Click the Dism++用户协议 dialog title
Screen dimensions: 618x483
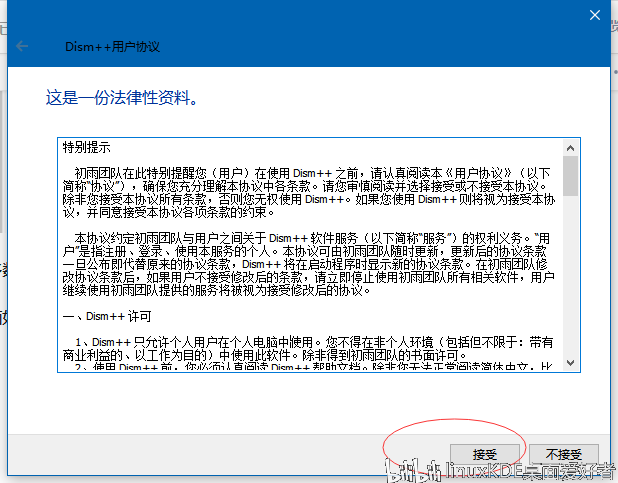click(x=112, y=47)
